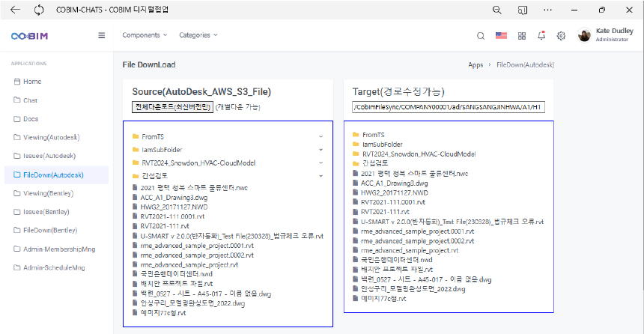Open the search icon in header

pyautogui.click(x=481, y=36)
